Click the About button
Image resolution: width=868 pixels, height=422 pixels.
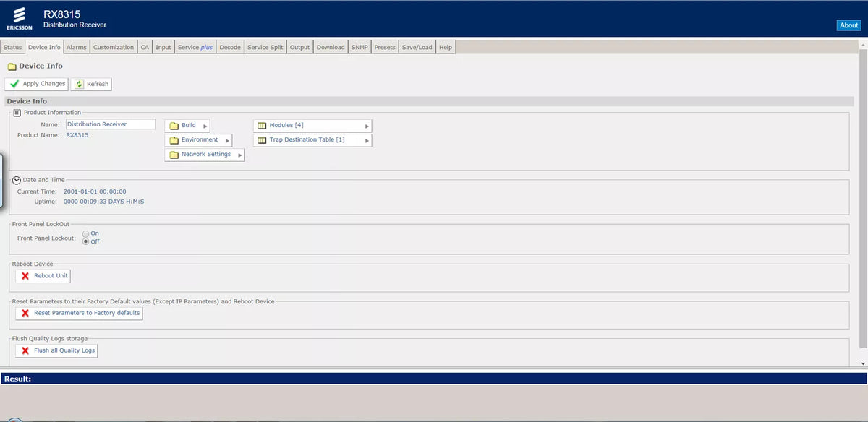point(848,25)
